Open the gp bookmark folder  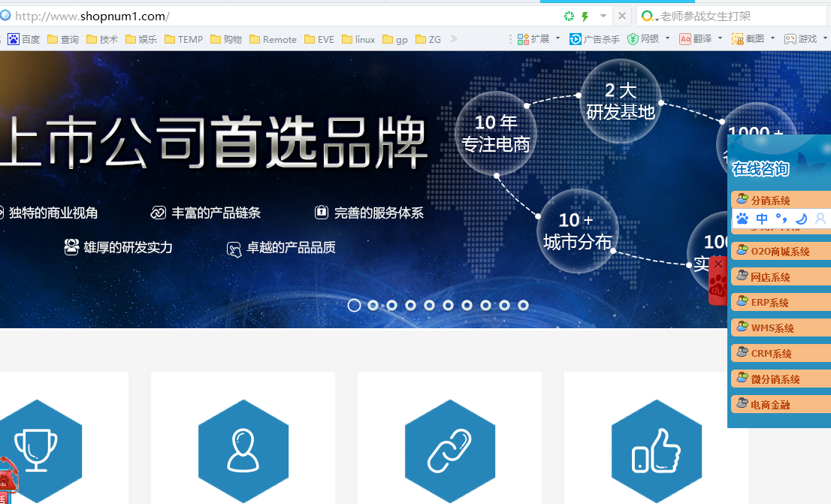[395, 39]
